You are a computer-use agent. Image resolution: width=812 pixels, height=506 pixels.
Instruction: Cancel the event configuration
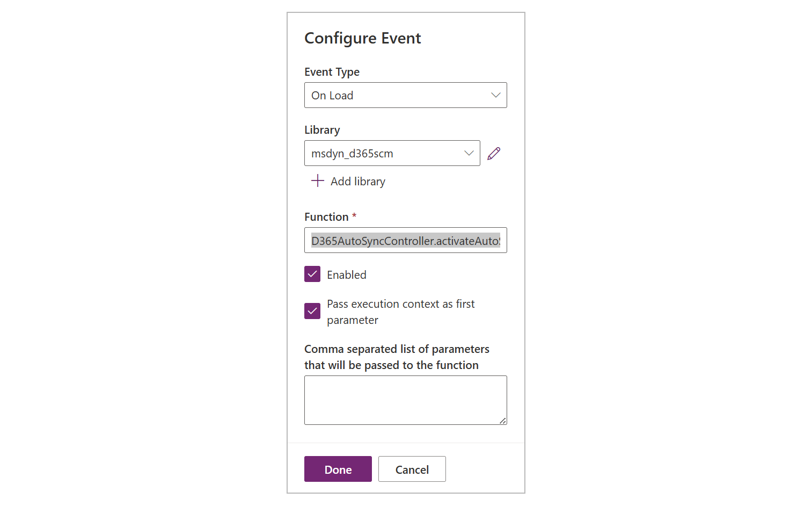coord(412,469)
